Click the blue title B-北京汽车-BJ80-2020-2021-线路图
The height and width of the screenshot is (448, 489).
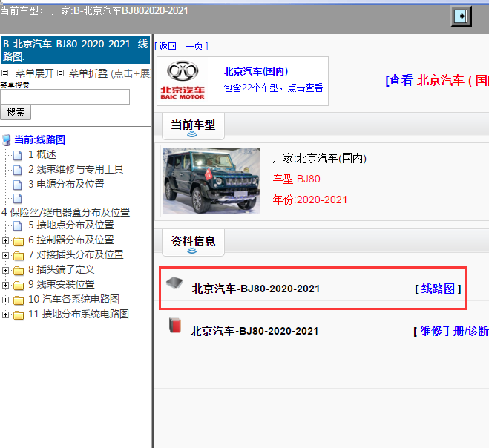click(x=76, y=50)
